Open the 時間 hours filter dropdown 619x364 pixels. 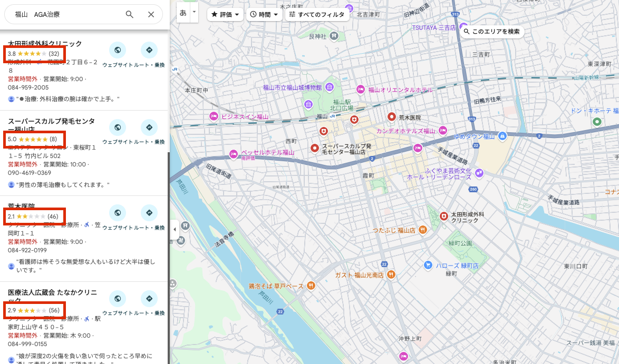point(264,15)
